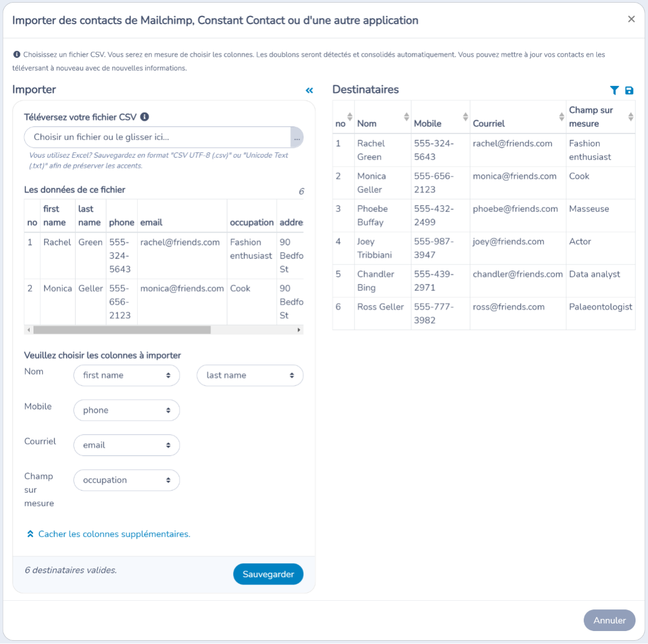Sort recipients by the Mobile column

coord(465,117)
